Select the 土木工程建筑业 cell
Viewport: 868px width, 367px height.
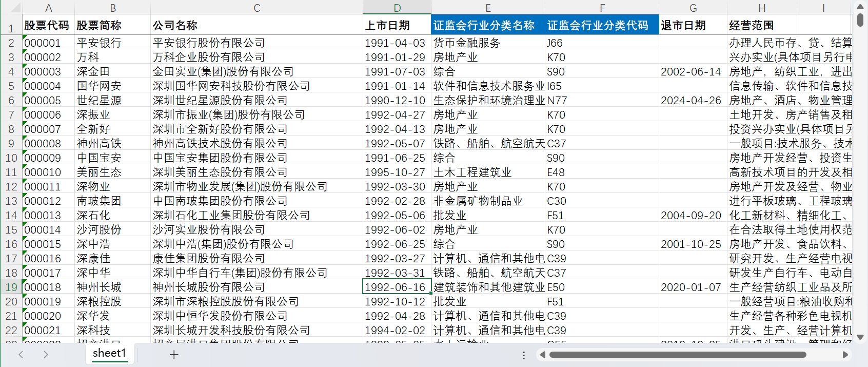click(x=488, y=172)
